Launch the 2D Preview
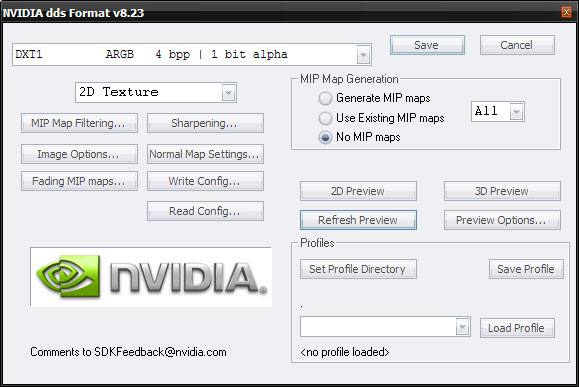 (358, 191)
